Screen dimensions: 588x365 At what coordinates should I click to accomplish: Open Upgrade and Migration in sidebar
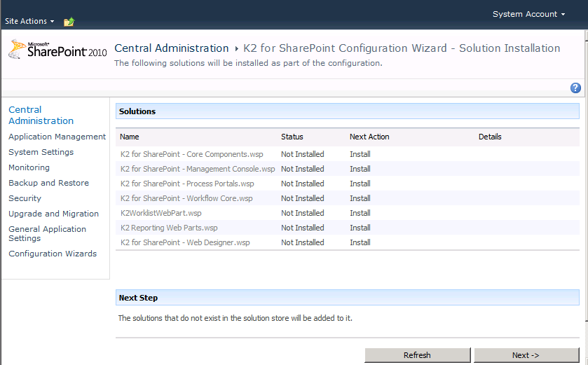point(54,214)
